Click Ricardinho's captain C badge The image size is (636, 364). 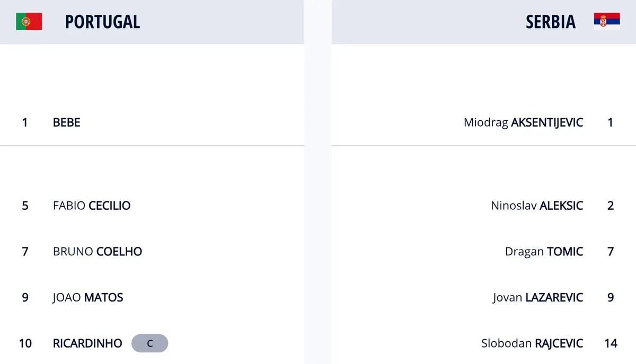(150, 343)
